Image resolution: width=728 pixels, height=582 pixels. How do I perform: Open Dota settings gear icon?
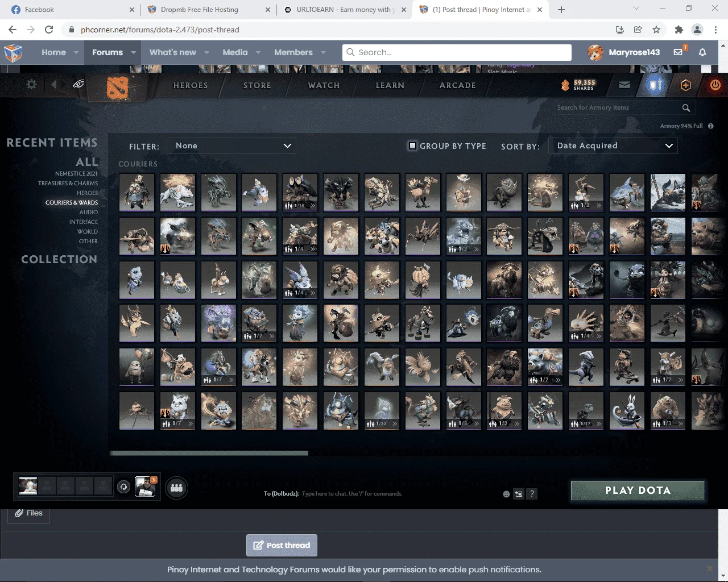[31, 85]
